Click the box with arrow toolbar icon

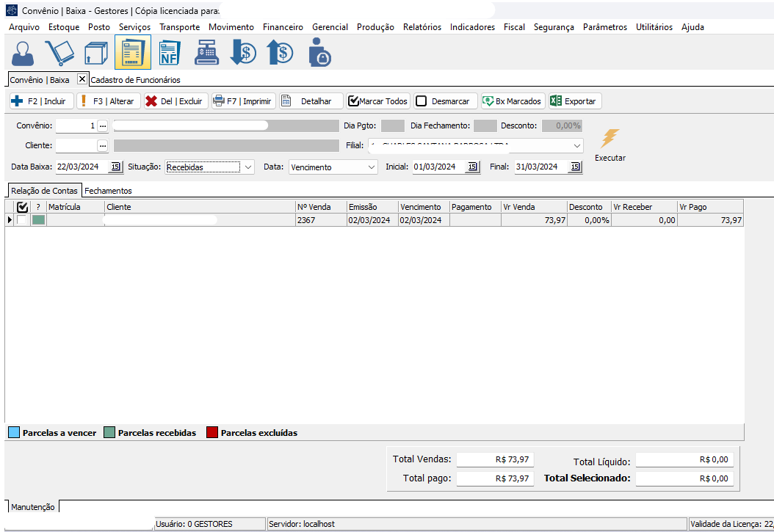95,53
